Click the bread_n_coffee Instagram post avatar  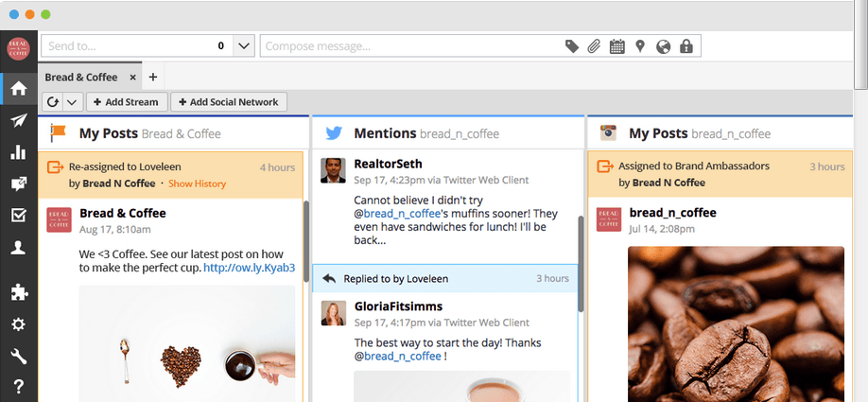tap(608, 219)
